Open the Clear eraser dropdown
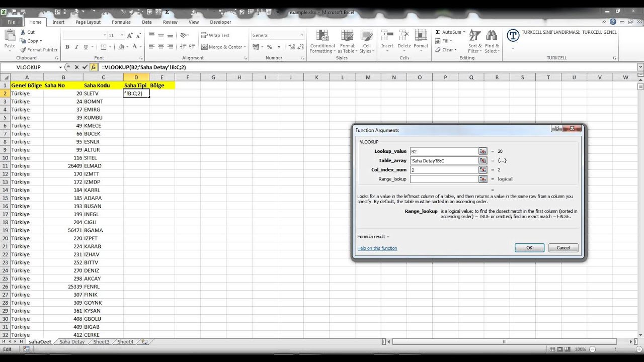Viewport: 644px width, 362px height. tap(446, 50)
